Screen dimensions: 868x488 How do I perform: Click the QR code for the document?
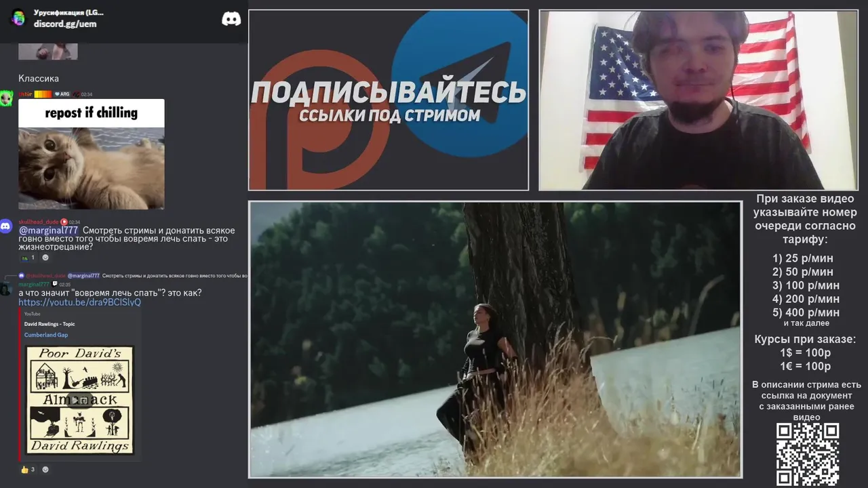(x=808, y=454)
